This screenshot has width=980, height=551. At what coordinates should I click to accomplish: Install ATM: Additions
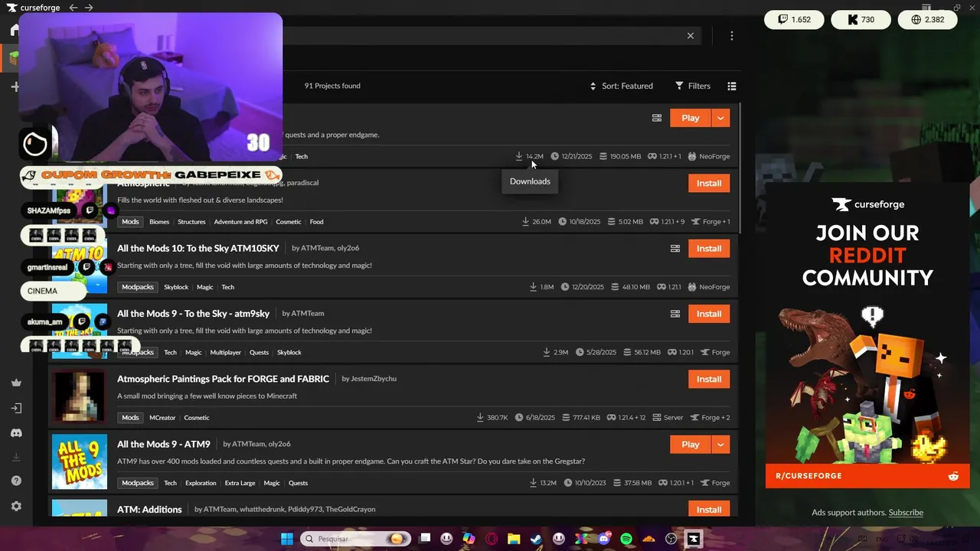click(x=709, y=510)
